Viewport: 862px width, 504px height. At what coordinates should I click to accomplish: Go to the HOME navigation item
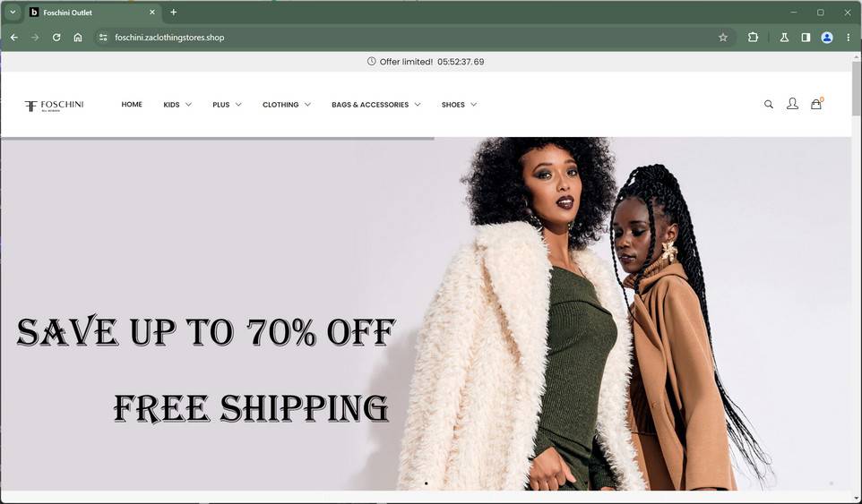tap(132, 105)
